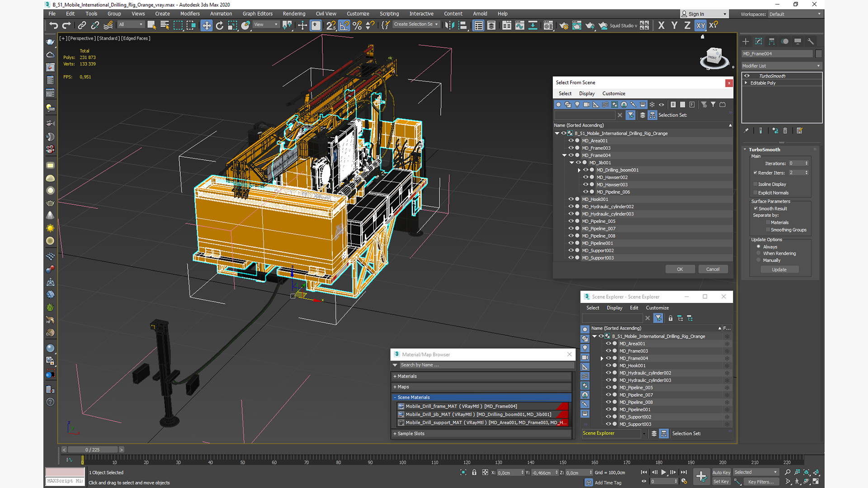Image resolution: width=868 pixels, height=488 pixels.
Task: Hide MD_Hook001 in Select From Scene
Action: [x=571, y=199]
